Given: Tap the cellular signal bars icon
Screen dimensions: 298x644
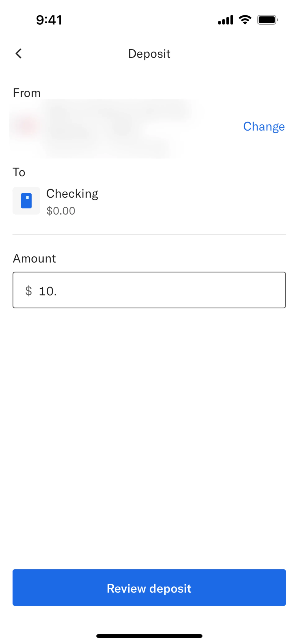Looking at the screenshot, I should point(226,20).
